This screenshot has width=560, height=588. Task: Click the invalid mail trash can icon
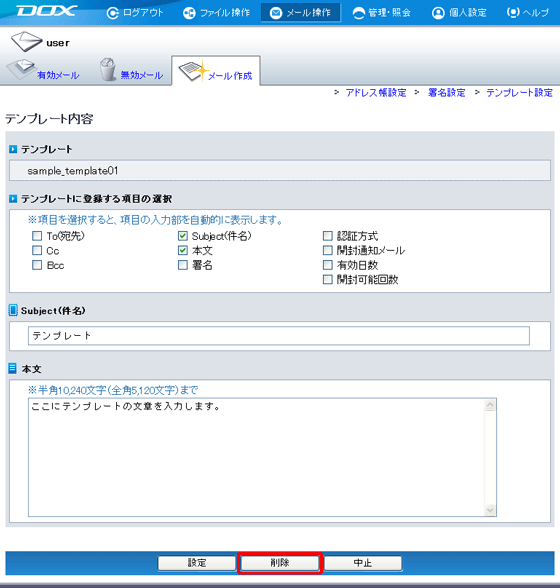(108, 69)
